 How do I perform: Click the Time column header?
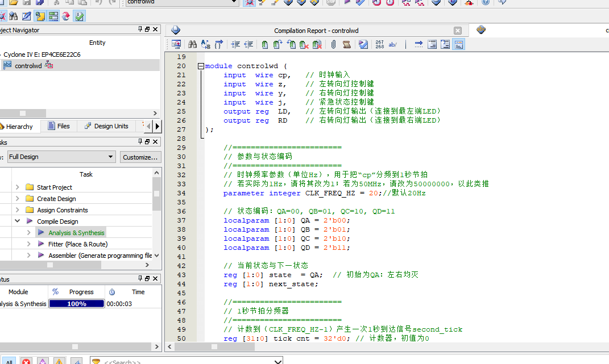(x=138, y=292)
